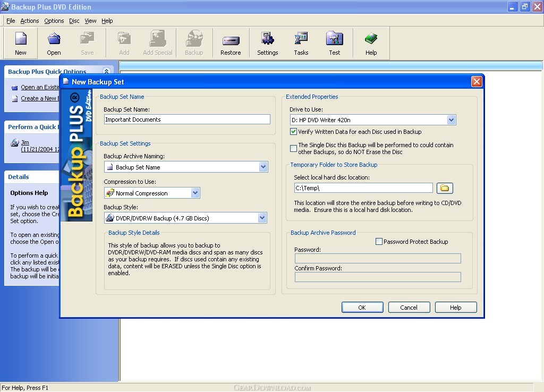Expand the Backup Style dropdown
This screenshot has width=544, height=392.
(262, 218)
